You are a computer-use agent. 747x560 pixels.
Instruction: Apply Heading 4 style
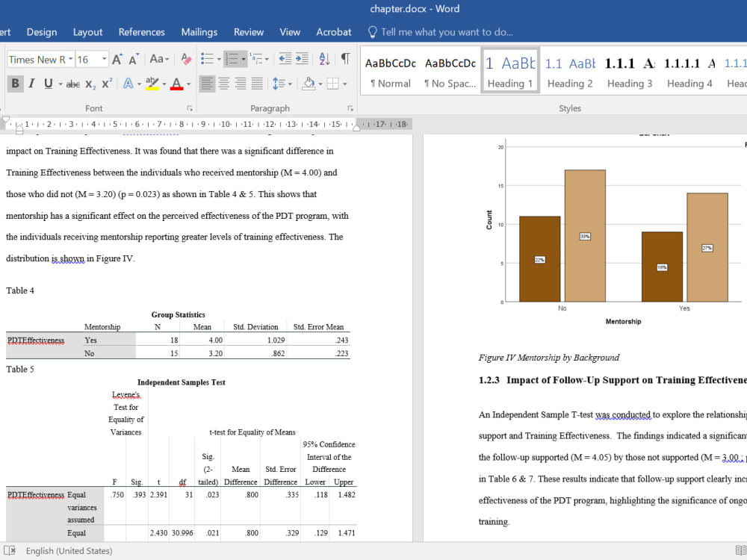689,72
